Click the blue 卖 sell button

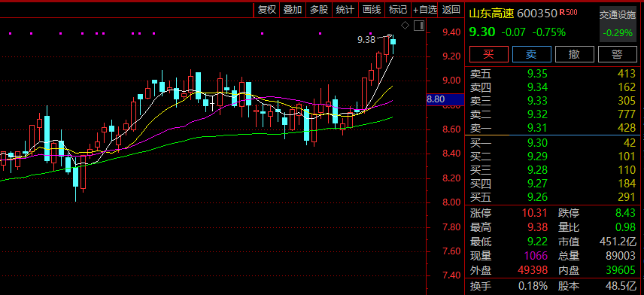coord(532,54)
